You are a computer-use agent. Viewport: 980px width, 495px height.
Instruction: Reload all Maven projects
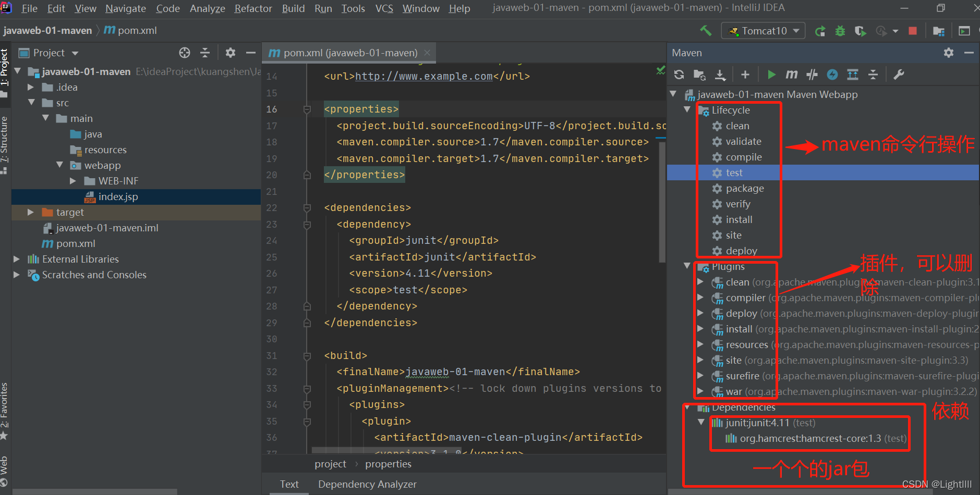(x=679, y=75)
